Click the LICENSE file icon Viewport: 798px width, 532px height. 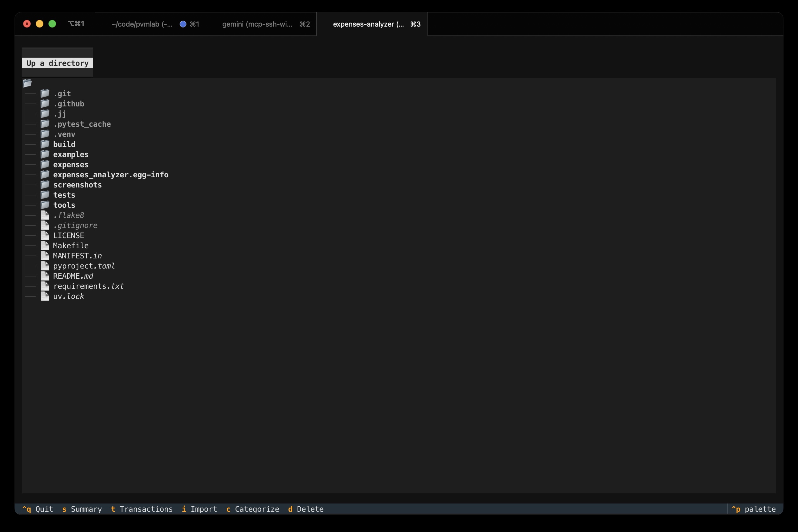pyautogui.click(x=46, y=235)
